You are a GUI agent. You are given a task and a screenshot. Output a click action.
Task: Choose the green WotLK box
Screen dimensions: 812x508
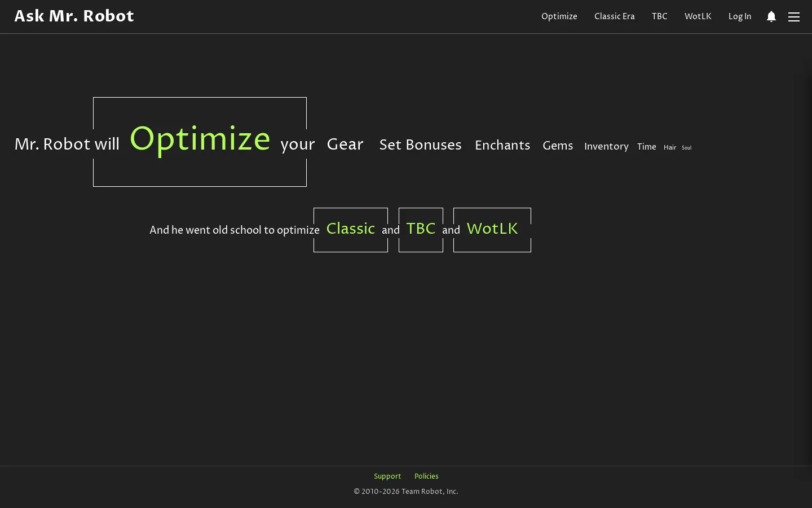tap(492, 230)
